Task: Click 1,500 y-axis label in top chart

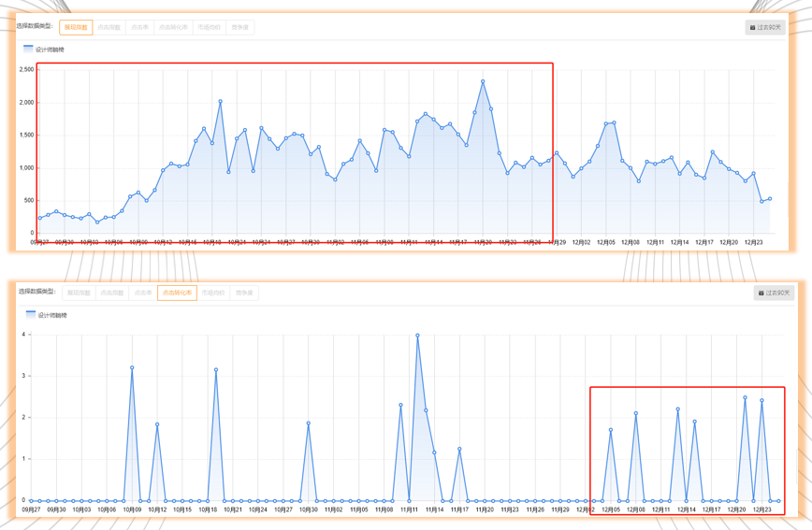Action: click(x=26, y=136)
